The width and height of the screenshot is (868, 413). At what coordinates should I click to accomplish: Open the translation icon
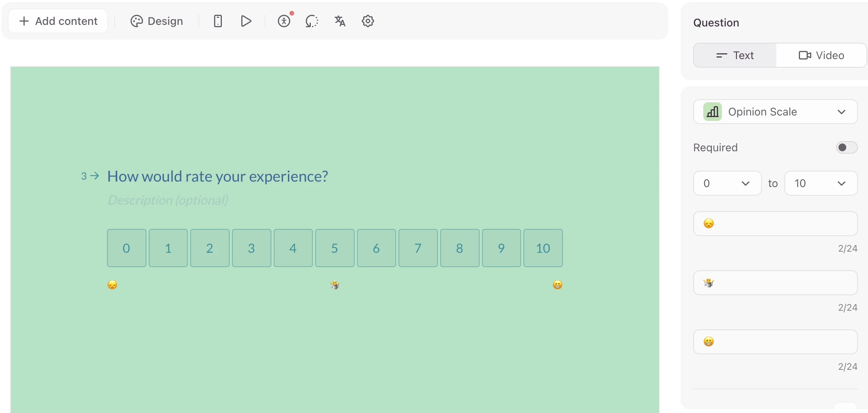pos(340,21)
